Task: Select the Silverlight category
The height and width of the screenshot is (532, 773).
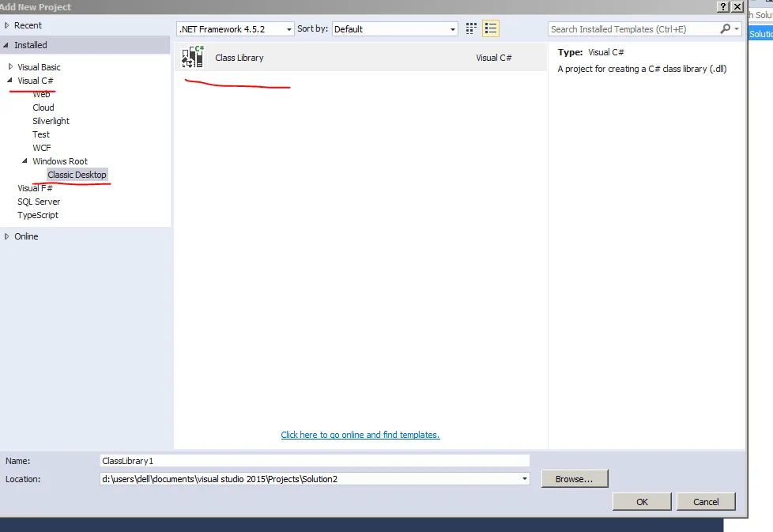Action: pyautogui.click(x=51, y=121)
